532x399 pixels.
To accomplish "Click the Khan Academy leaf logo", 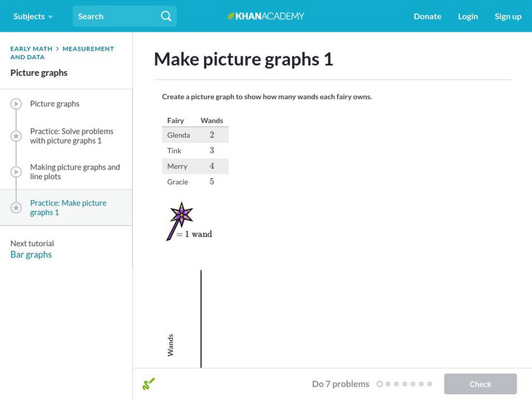I will (x=231, y=16).
